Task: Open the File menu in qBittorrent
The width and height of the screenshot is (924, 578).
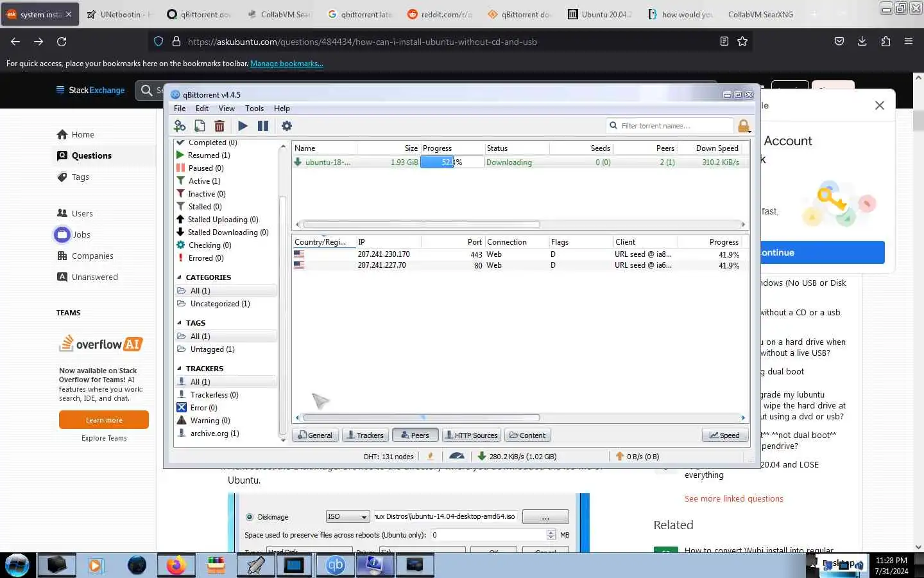Action: point(180,109)
